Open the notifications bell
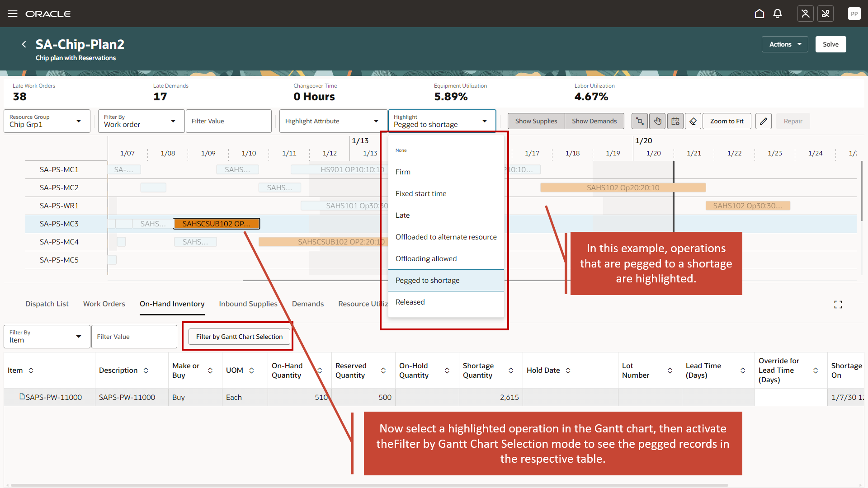 coord(778,14)
